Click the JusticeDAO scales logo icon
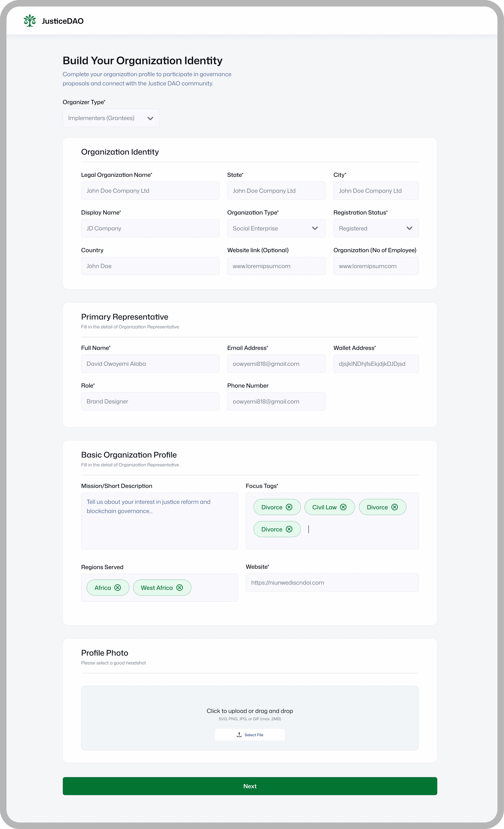Image resolution: width=504 pixels, height=829 pixels. coord(30,21)
